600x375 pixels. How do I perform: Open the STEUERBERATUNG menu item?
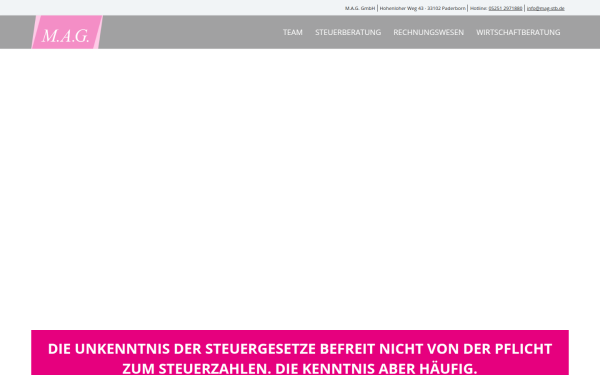[x=348, y=33]
